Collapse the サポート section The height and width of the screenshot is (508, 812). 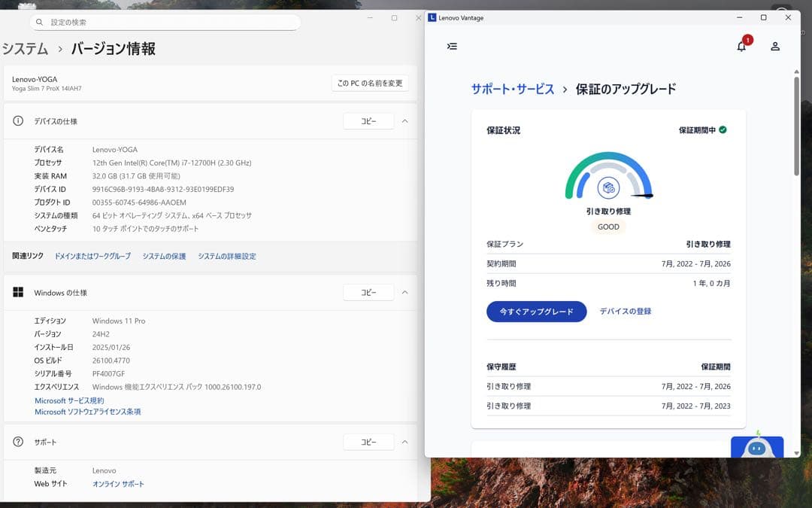[404, 442]
